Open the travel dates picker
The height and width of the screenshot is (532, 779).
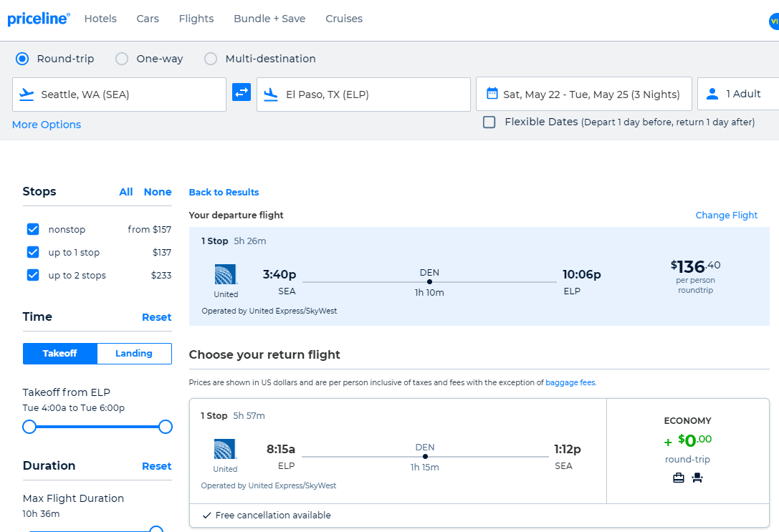coord(583,93)
